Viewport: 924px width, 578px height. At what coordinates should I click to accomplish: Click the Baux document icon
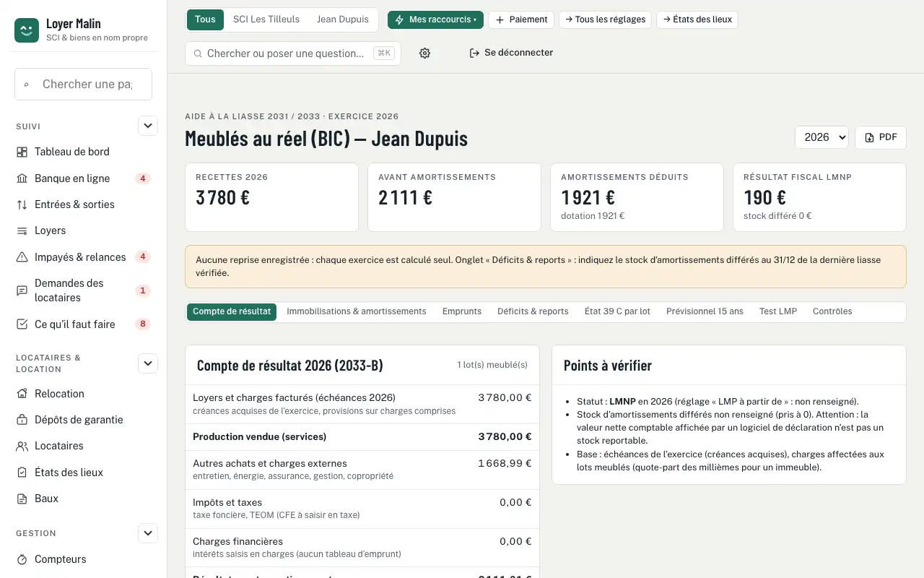pyautogui.click(x=22, y=499)
